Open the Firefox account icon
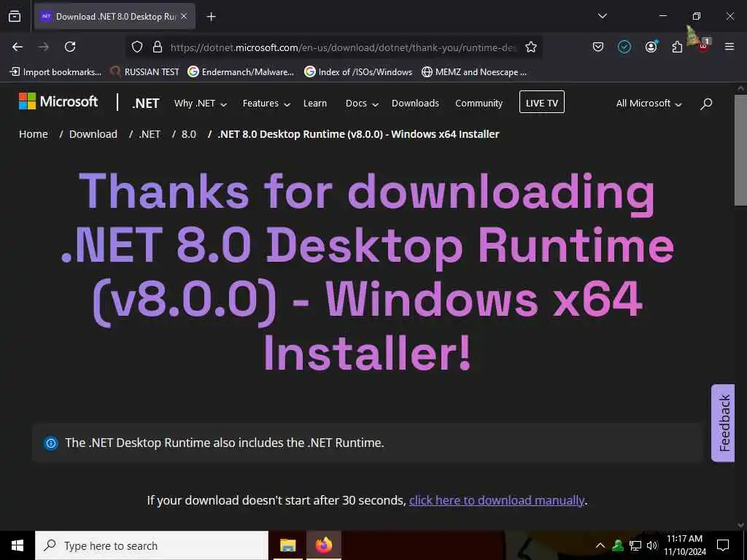 point(651,47)
